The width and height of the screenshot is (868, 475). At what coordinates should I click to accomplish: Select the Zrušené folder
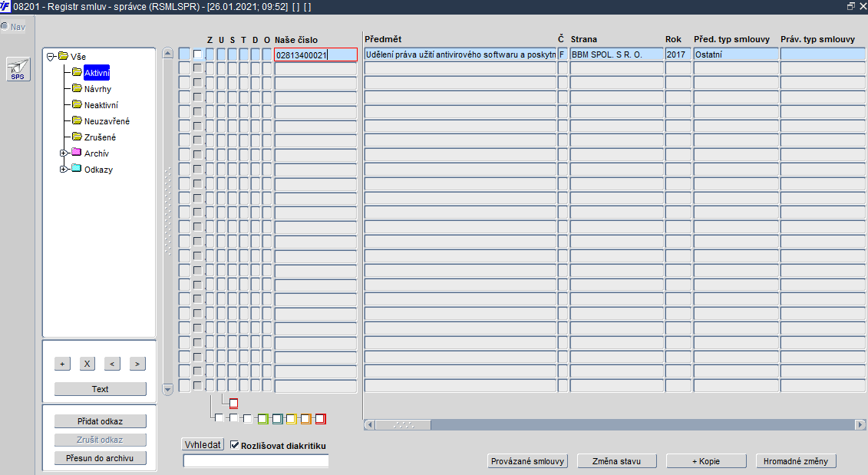pyautogui.click(x=101, y=137)
